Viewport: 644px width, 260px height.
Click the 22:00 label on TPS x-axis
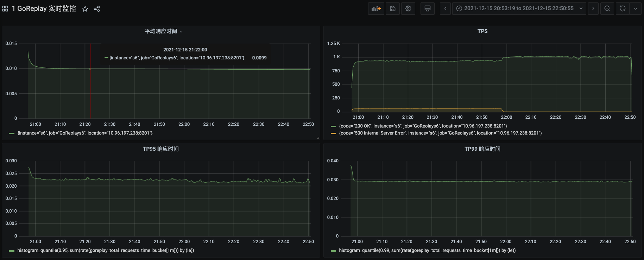coord(506,117)
